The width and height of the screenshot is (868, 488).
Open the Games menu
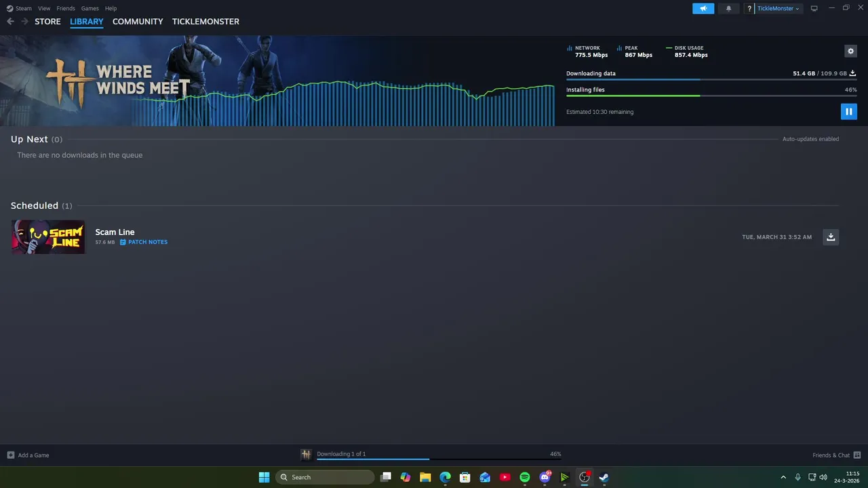click(x=90, y=8)
